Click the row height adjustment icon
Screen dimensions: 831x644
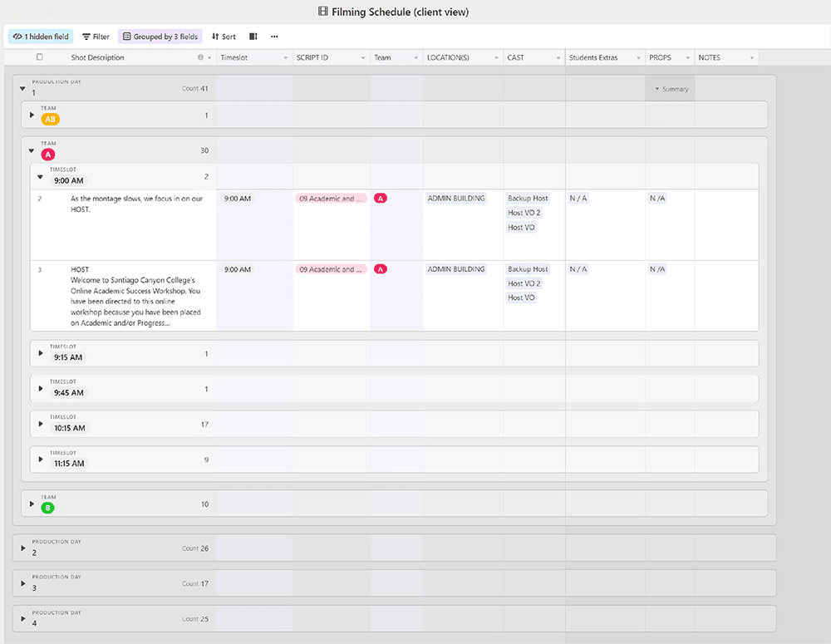[252, 36]
